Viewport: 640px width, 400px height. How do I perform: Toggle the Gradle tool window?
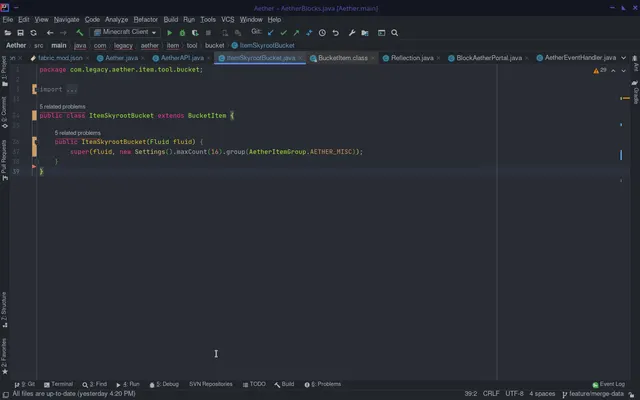[636, 92]
